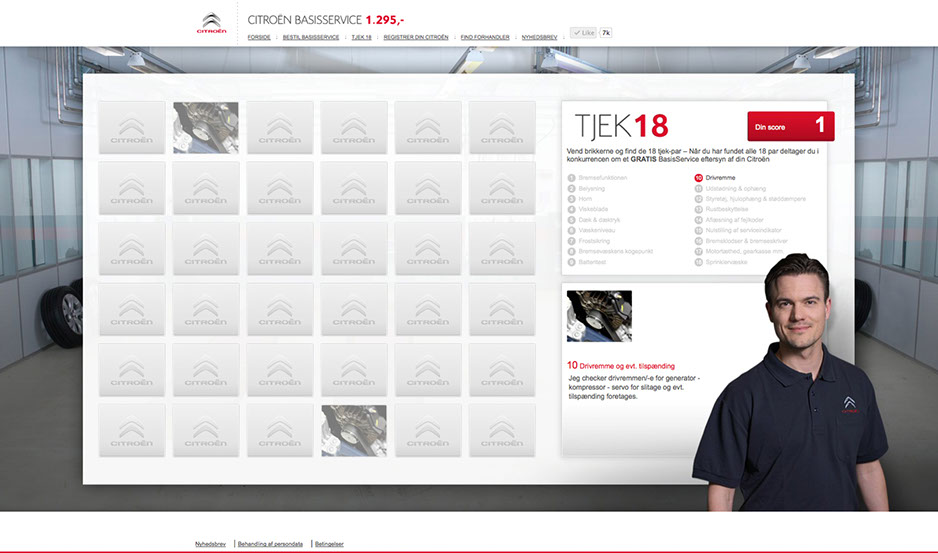The width and height of the screenshot is (938, 553).
Task: Turn over the first card in the bottom row
Action: click(132, 430)
